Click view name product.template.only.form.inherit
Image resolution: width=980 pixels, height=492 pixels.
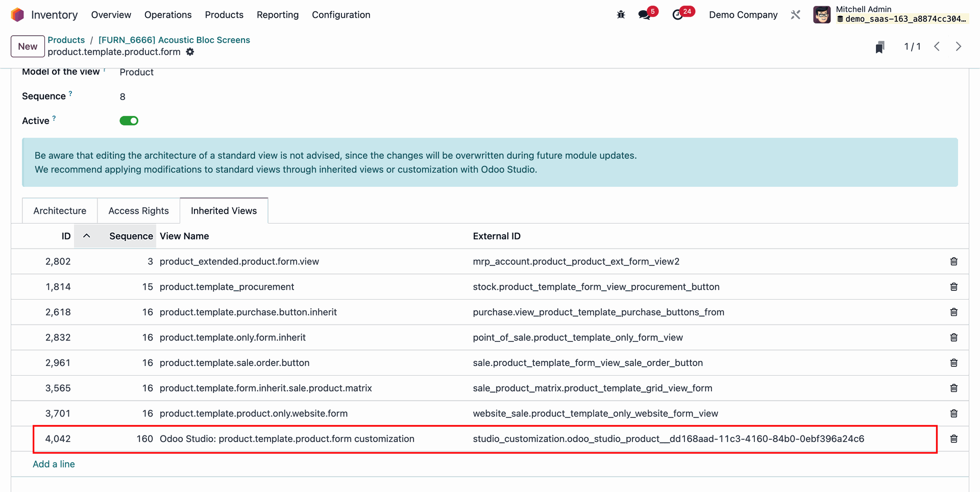pyautogui.click(x=233, y=337)
